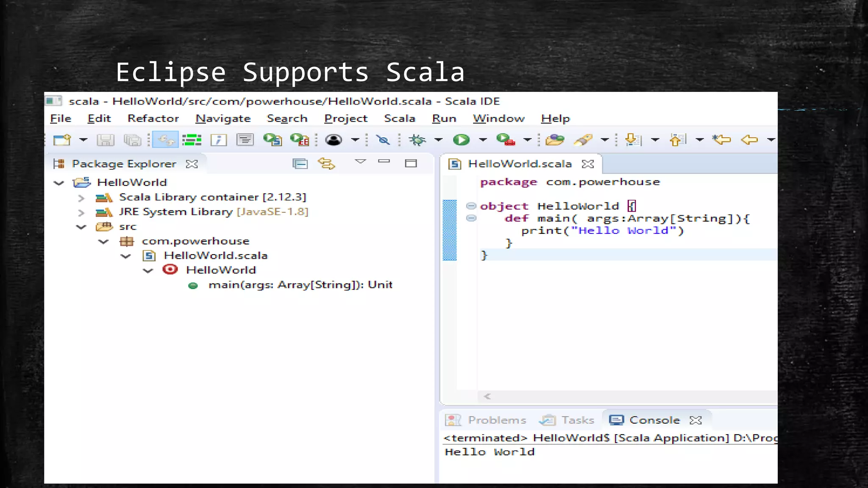The height and width of the screenshot is (488, 868).
Task: Select the HelloWorld.scala editor tab
Action: point(520,164)
